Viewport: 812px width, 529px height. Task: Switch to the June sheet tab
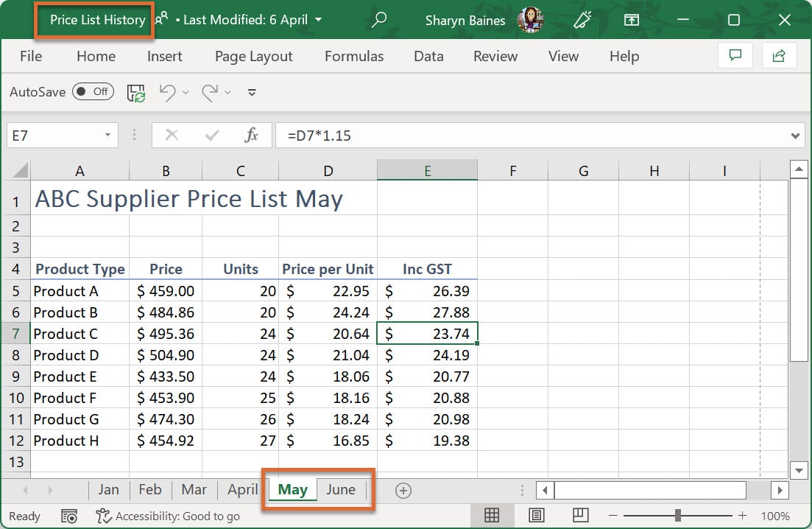pyautogui.click(x=340, y=490)
